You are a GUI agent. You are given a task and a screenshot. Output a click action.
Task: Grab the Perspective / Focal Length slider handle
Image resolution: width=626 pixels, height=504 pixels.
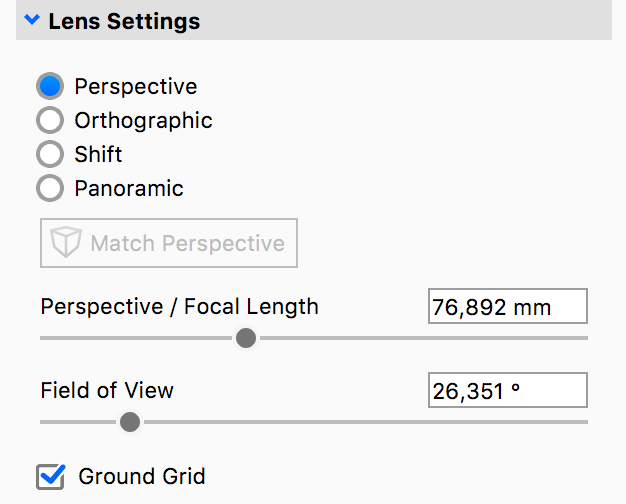245,338
